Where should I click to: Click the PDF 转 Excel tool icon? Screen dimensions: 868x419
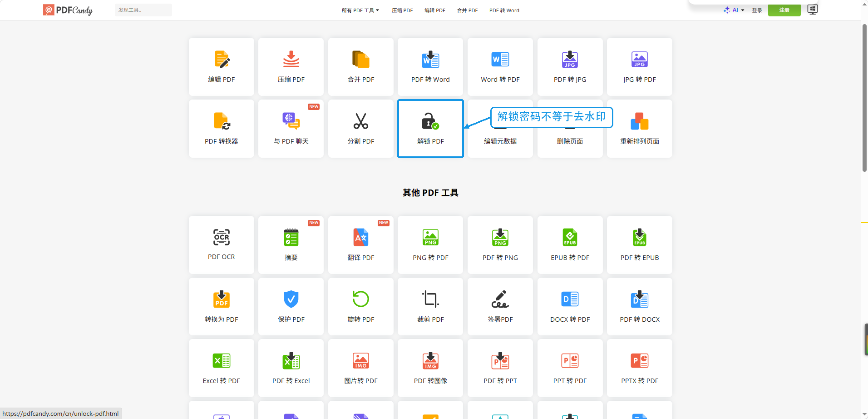click(291, 361)
